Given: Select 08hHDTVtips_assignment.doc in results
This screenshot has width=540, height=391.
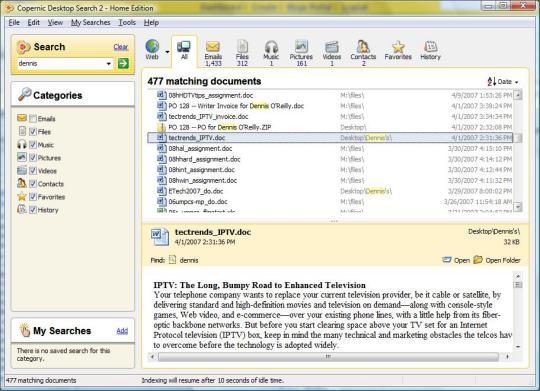Looking at the screenshot, I should coord(330,95).
